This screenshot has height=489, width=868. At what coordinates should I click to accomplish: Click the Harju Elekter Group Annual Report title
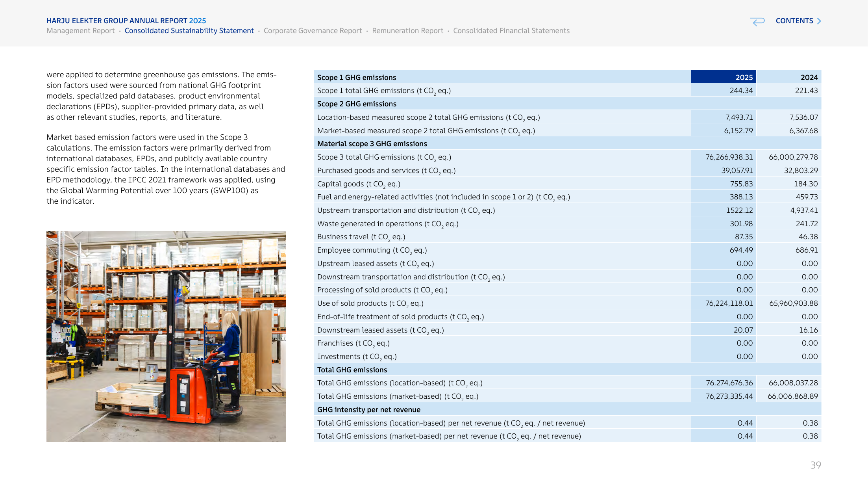pyautogui.click(x=126, y=21)
